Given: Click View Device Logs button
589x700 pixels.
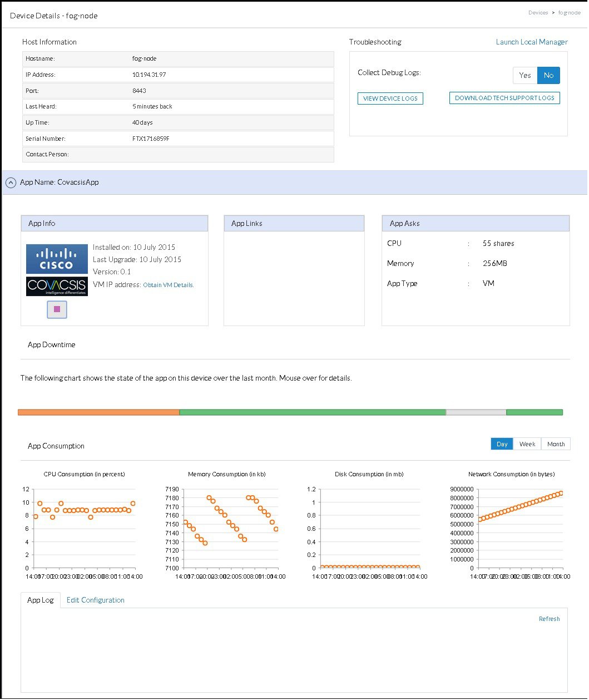Looking at the screenshot, I should [390, 98].
